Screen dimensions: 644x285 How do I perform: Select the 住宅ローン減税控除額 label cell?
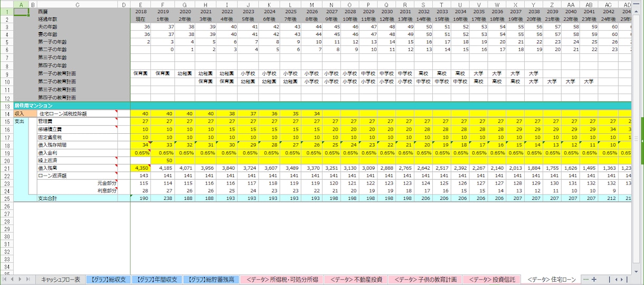78,114
